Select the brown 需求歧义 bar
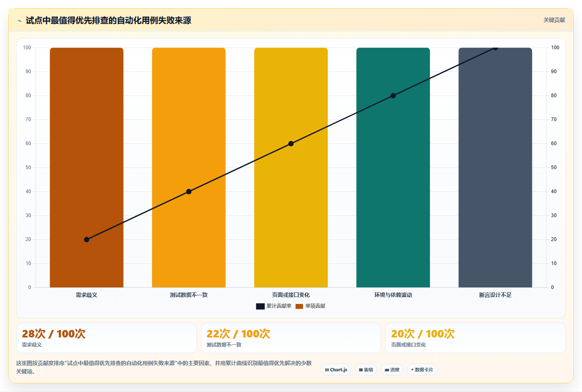Image resolution: width=582 pixels, height=392 pixels. [87, 167]
